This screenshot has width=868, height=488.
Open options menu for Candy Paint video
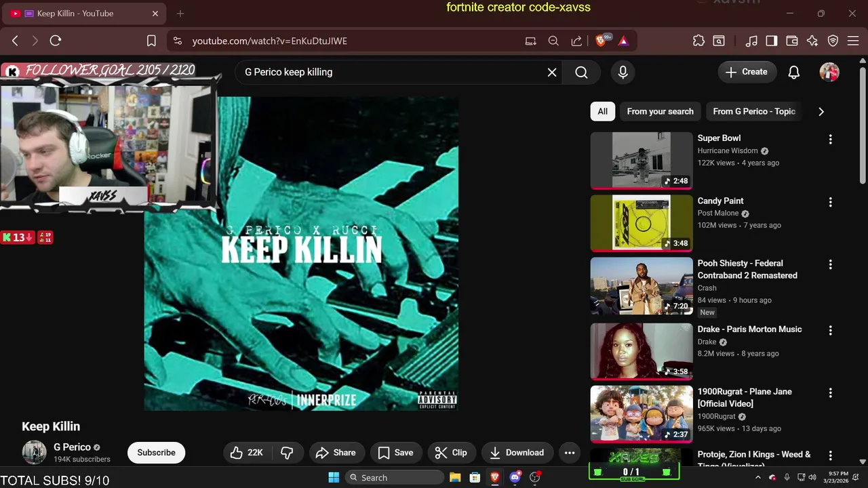click(830, 203)
